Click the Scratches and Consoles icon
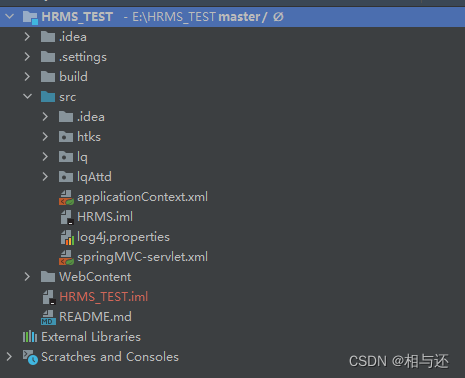This screenshot has width=465, height=378. point(30,357)
